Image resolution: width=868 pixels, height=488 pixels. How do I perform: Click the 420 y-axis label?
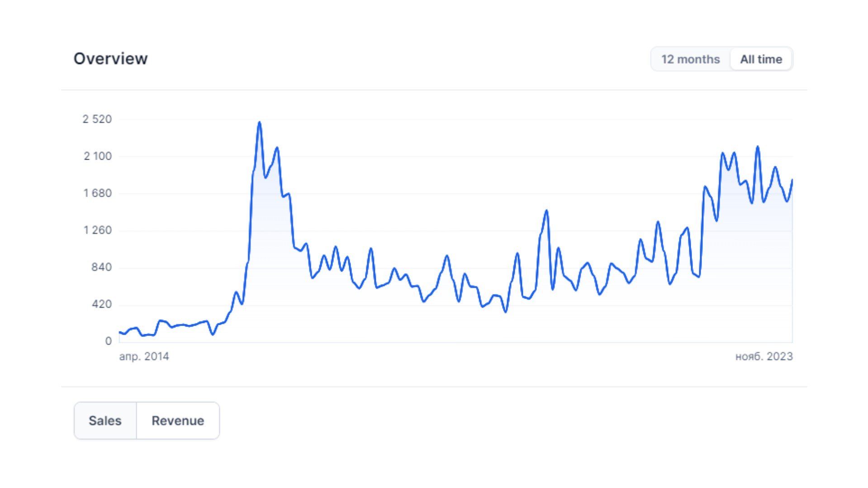(x=101, y=304)
